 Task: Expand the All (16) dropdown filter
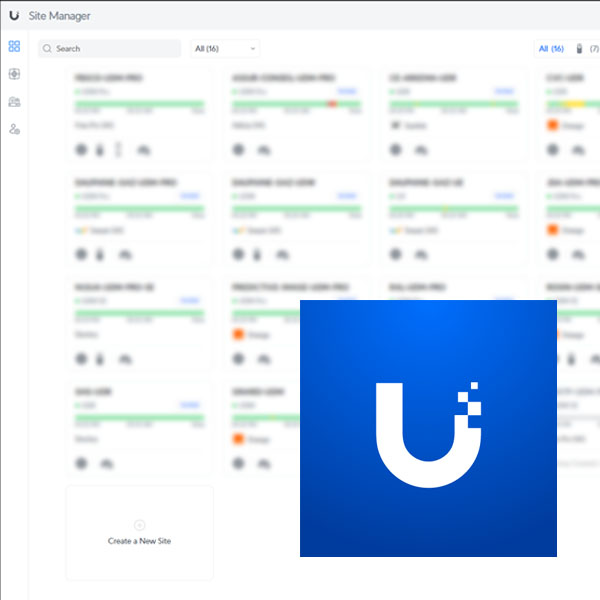tap(225, 49)
